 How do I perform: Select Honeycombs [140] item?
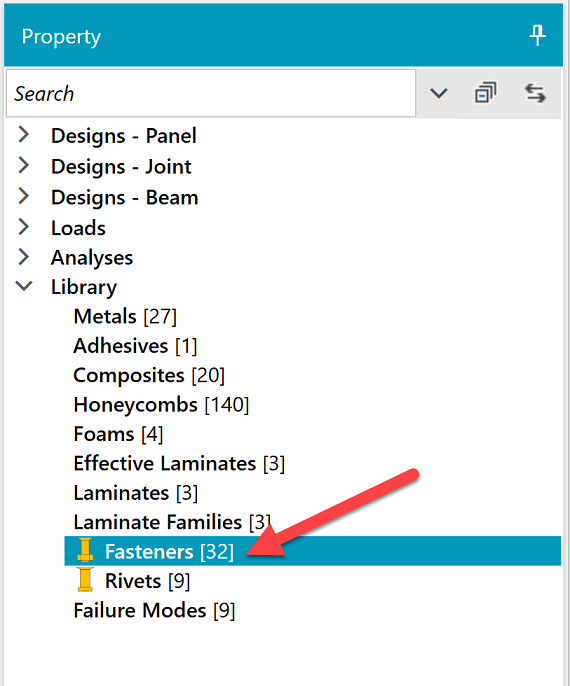161,405
